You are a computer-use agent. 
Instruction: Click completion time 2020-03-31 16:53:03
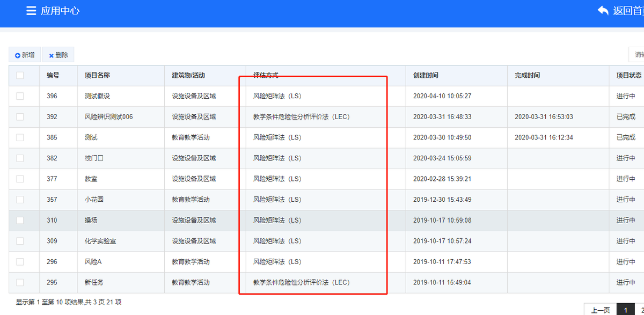coord(544,116)
